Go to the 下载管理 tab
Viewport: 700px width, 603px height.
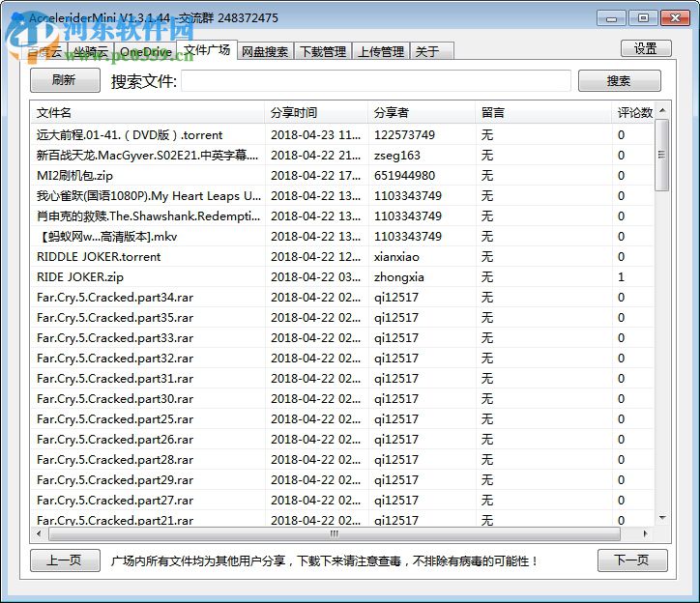(x=323, y=52)
